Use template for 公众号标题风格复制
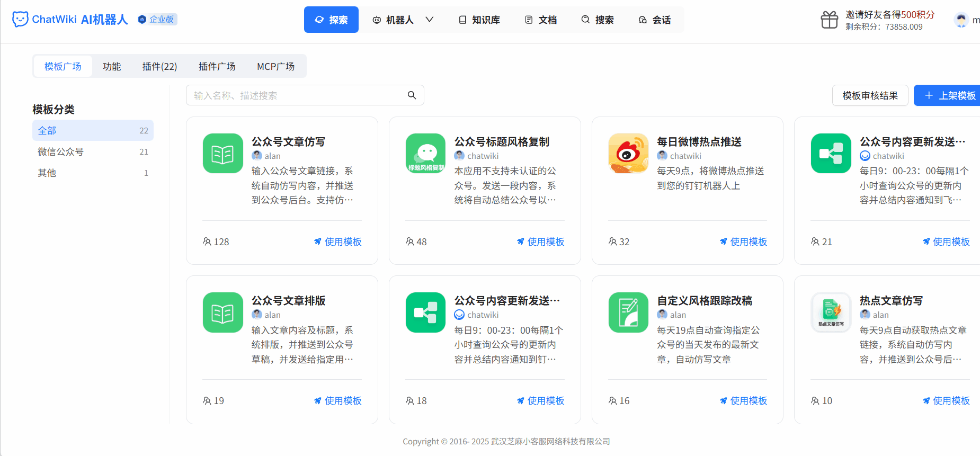The height and width of the screenshot is (456, 980). click(x=540, y=242)
